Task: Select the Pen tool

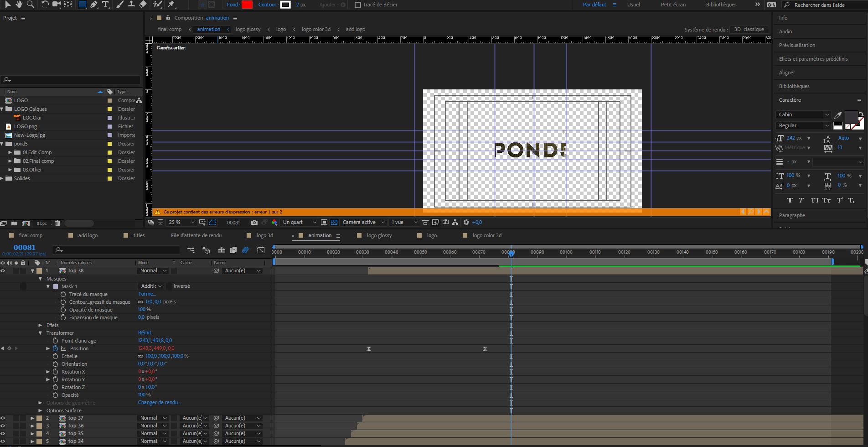Action: tap(94, 5)
